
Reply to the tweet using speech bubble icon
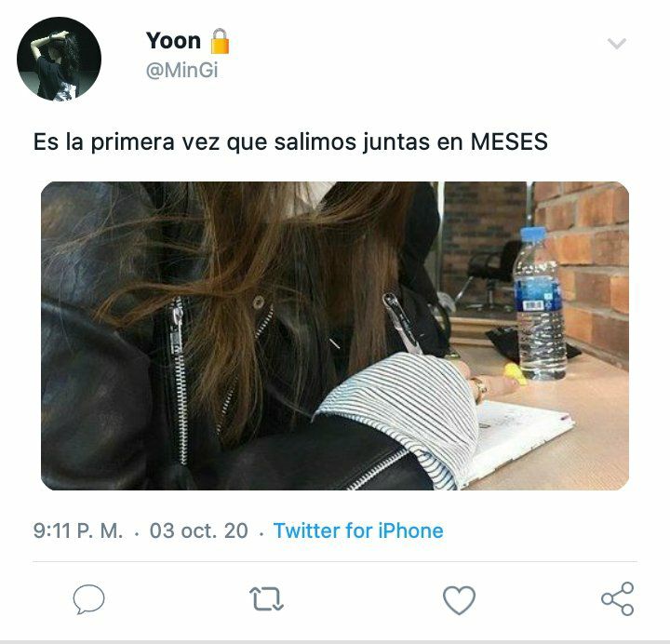tap(88, 598)
